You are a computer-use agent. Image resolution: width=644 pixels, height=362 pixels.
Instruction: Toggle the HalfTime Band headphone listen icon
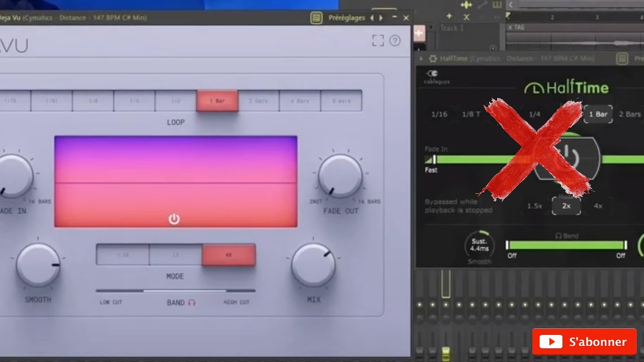(x=558, y=235)
